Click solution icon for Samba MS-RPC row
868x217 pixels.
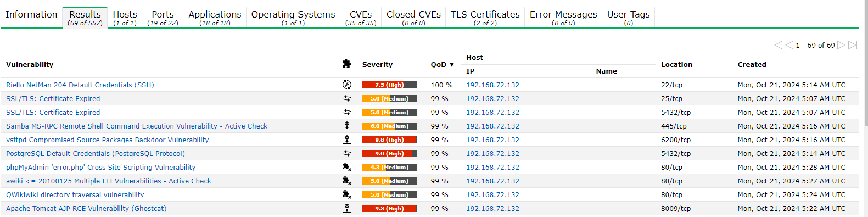[x=346, y=126]
